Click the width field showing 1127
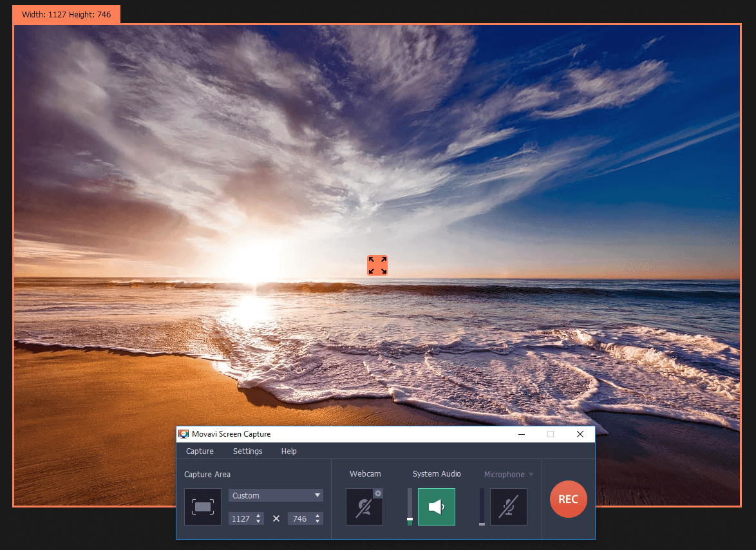The image size is (756, 550). [241, 518]
